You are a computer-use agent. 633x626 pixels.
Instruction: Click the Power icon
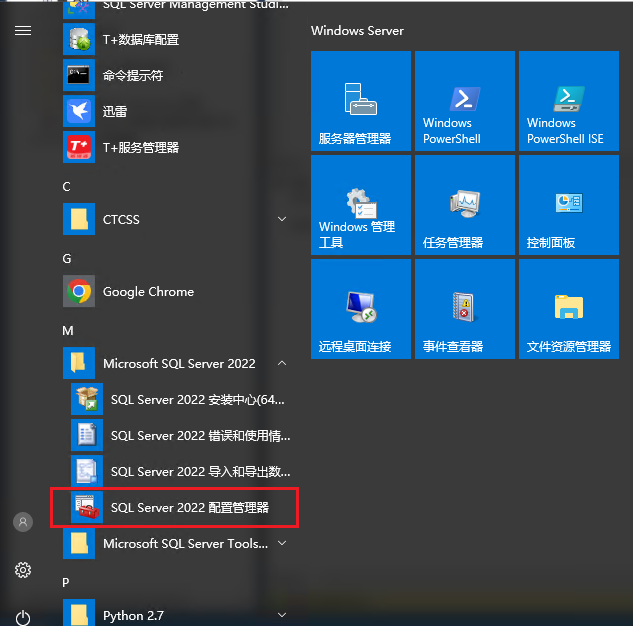(x=23, y=618)
